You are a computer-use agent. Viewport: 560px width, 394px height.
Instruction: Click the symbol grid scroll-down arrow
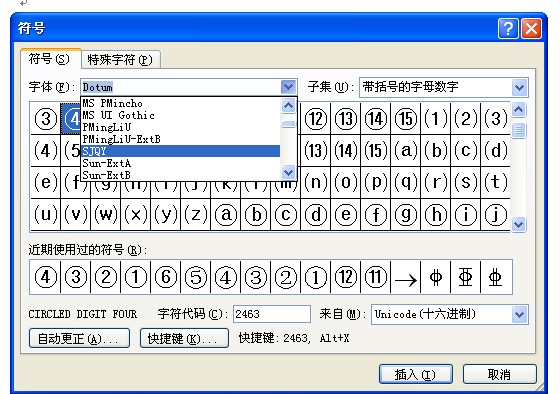[x=519, y=225]
